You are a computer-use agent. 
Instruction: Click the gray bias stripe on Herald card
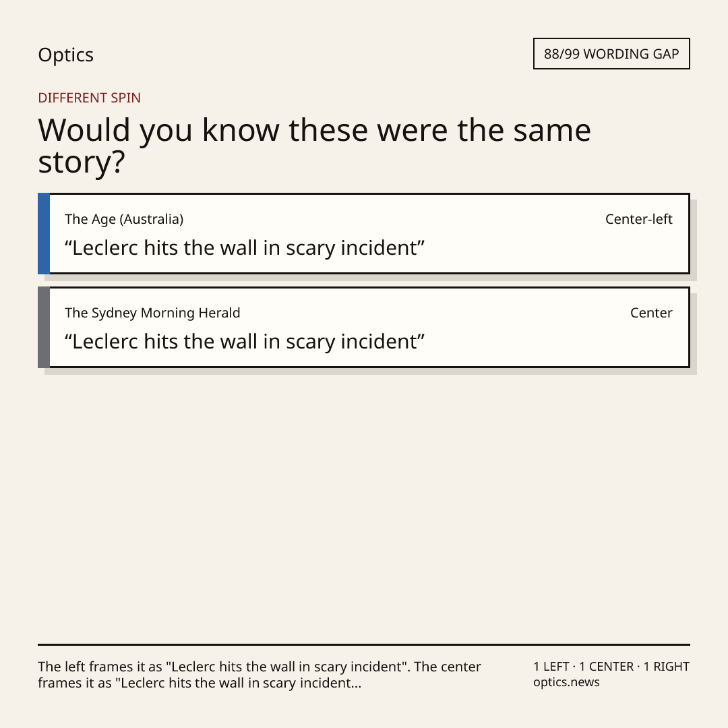coord(44,328)
